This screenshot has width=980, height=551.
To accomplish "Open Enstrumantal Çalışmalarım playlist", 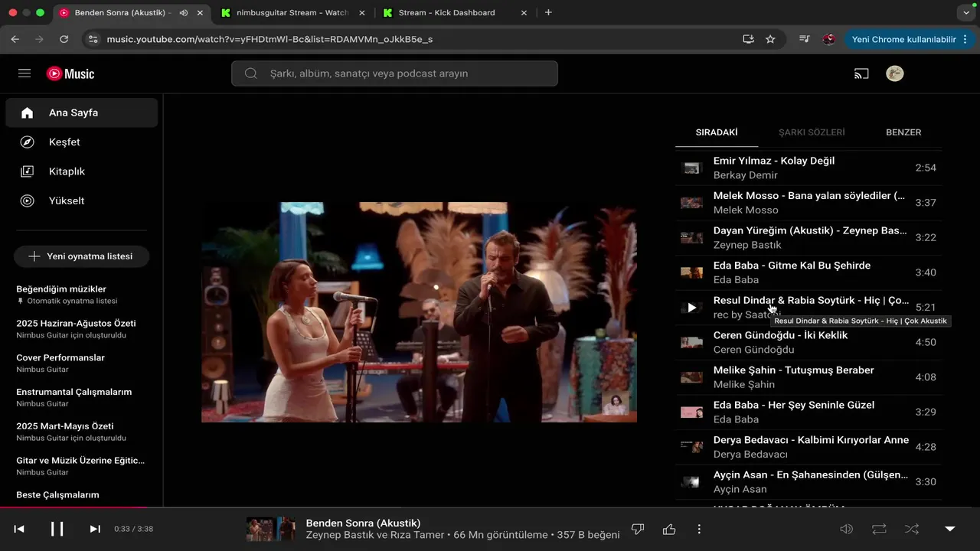I will pyautogui.click(x=81, y=397).
